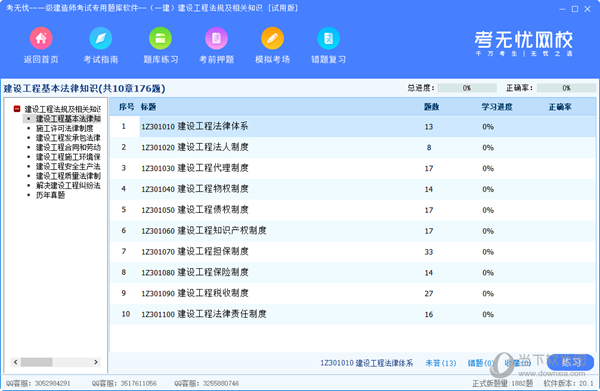Open the 题库练习 question bank icon
The height and width of the screenshot is (391, 600).
coord(160,38)
